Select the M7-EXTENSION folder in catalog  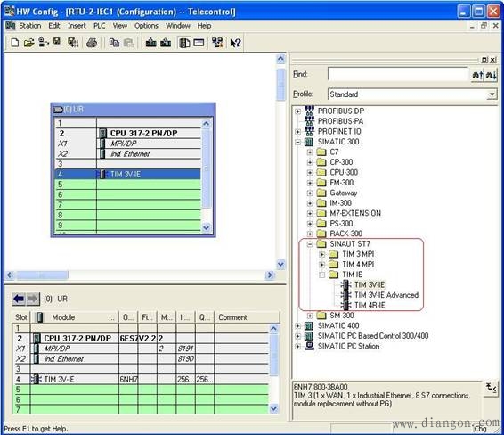tap(355, 213)
